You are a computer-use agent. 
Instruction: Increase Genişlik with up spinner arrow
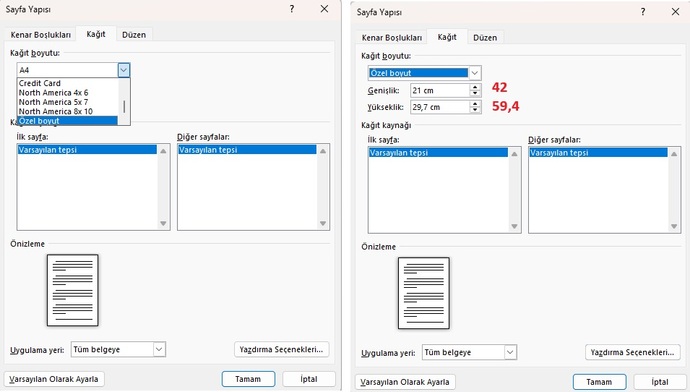click(475, 87)
